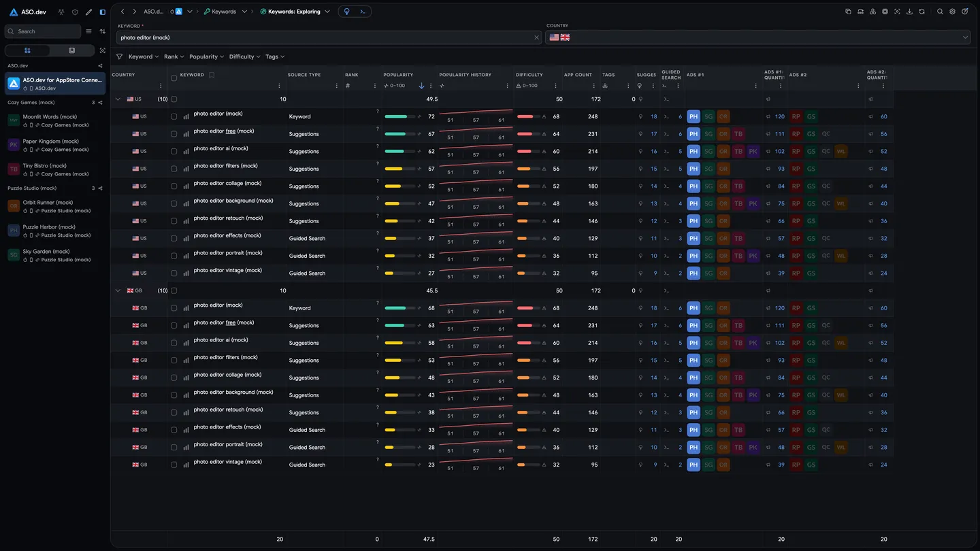Open the Keyword filter dropdown
This screenshot has height=551, width=980.
pos(144,56)
